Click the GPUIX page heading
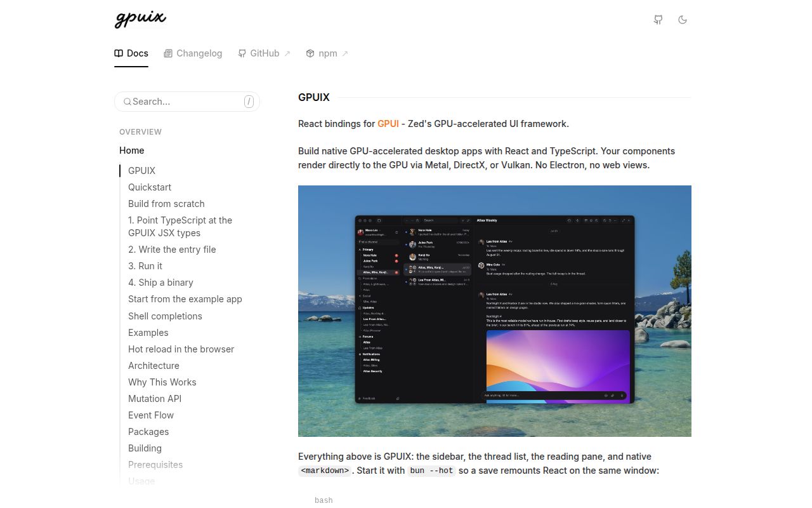 [x=314, y=97]
